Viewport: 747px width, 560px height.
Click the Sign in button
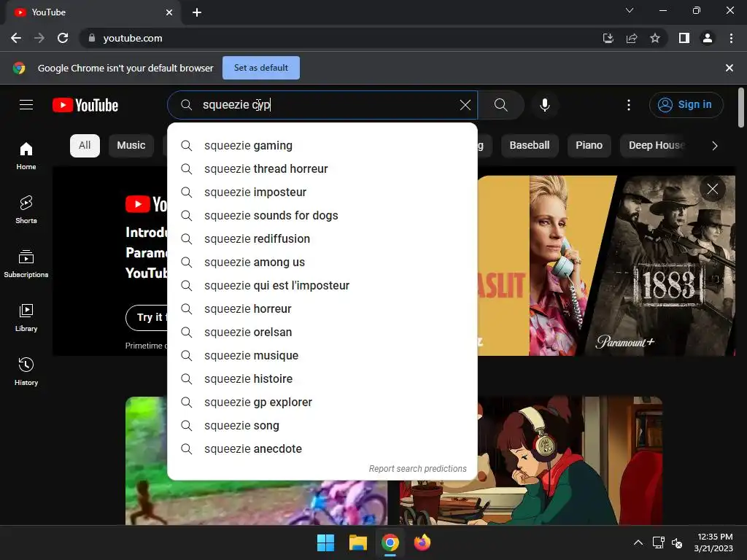pyautogui.click(x=686, y=105)
